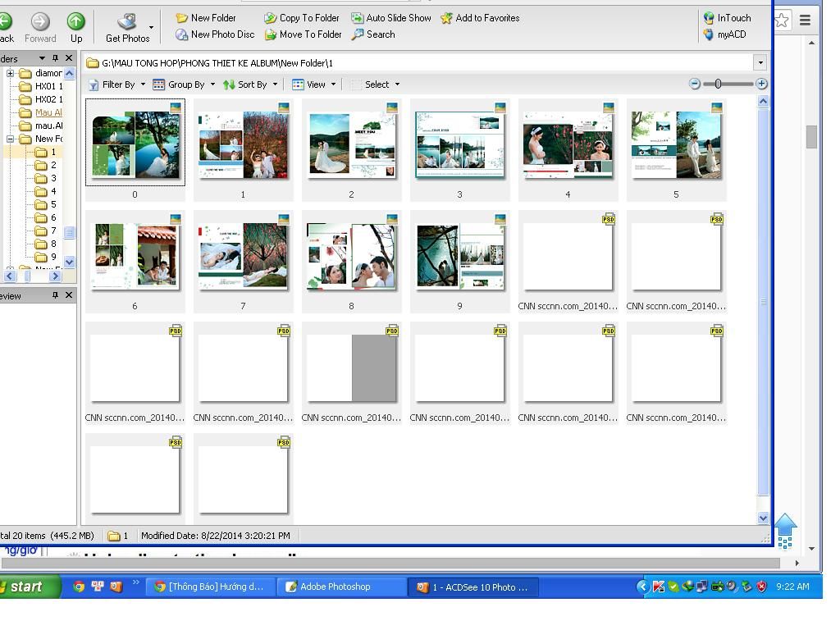
Task: Open the Filter By menu
Action: (x=116, y=84)
